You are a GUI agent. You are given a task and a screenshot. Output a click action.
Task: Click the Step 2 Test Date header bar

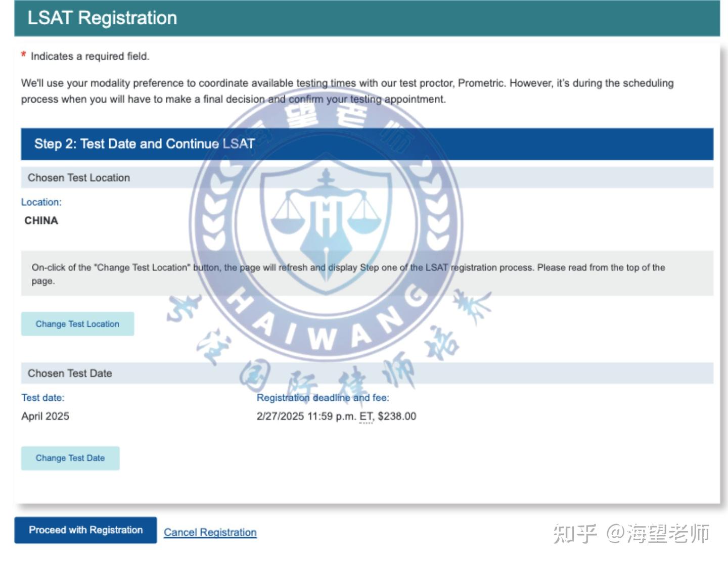(x=367, y=144)
